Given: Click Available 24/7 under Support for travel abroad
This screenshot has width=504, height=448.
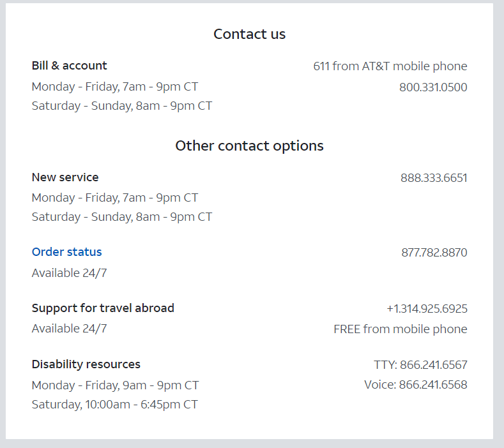Looking at the screenshot, I should tap(69, 329).
